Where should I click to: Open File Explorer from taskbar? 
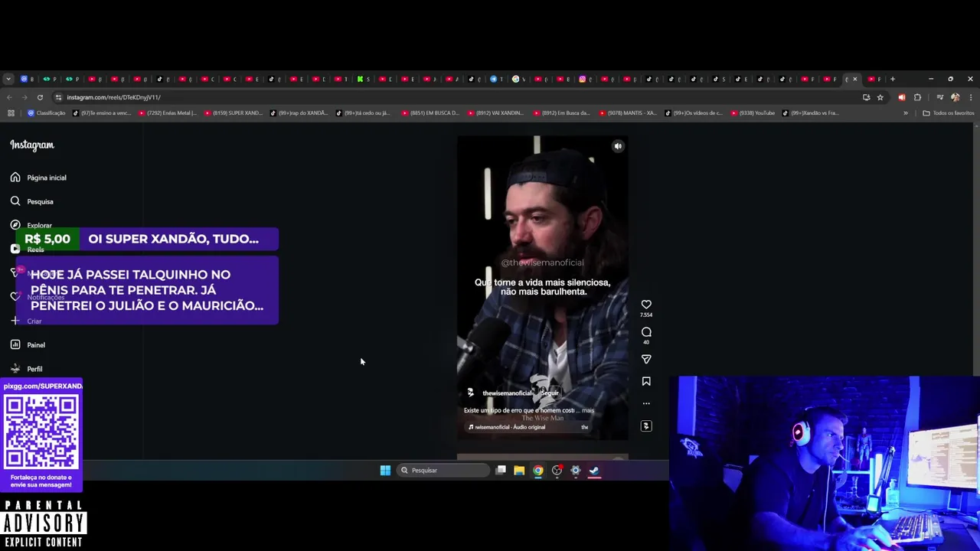(x=519, y=471)
